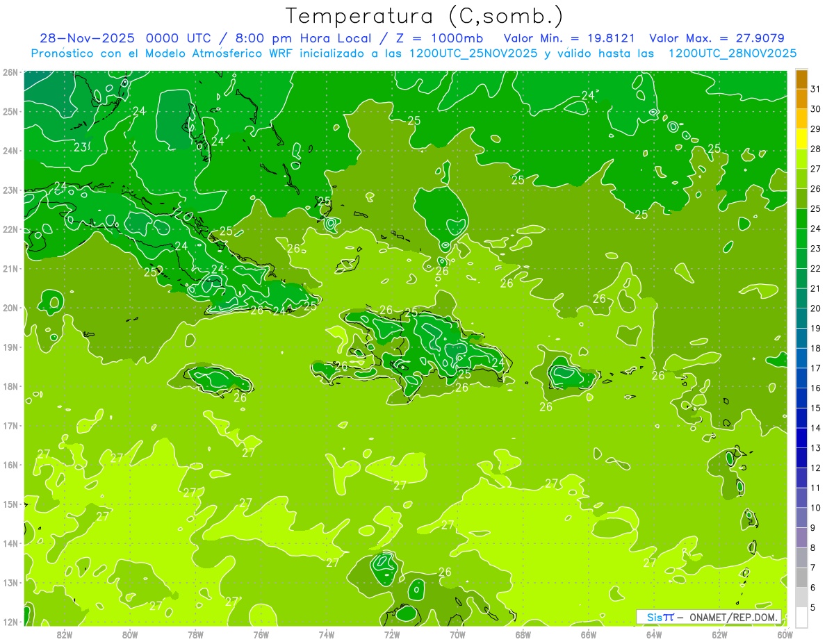Click the white swatch below legend value 5
834x644 pixels.
[x=802, y=617]
